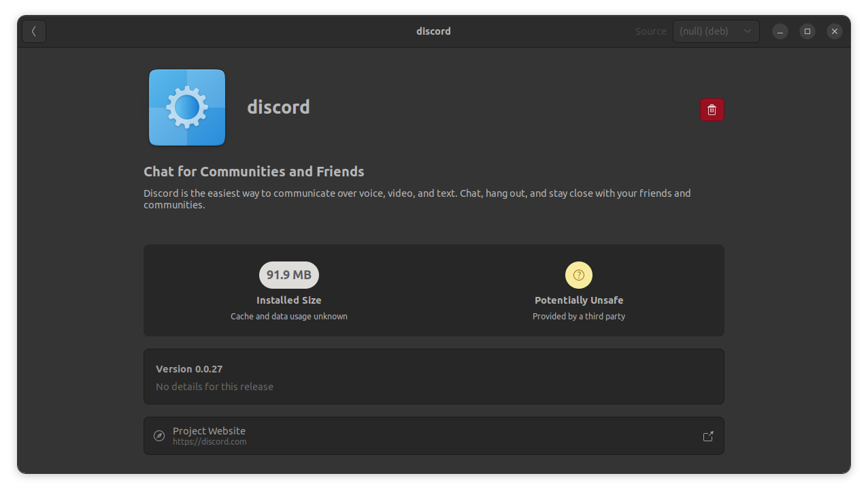Image resolution: width=868 pixels, height=493 pixels.
Task: Select the Potentially Unsafe safety panel
Action: pos(578,291)
